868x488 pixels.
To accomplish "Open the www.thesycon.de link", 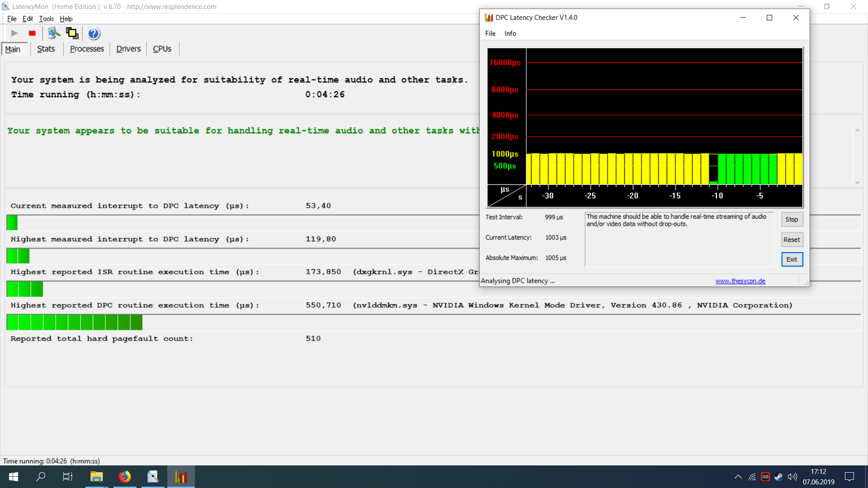I will [x=740, y=281].
